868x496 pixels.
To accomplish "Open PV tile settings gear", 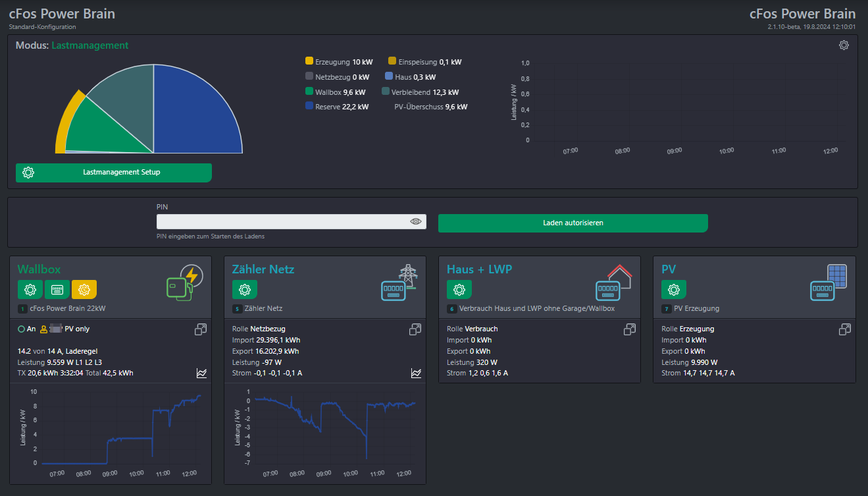I will (x=674, y=289).
